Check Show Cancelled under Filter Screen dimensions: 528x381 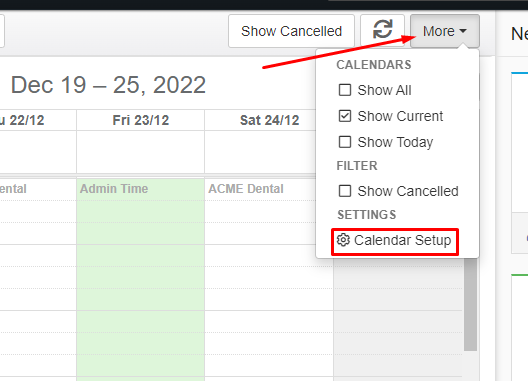point(345,191)
